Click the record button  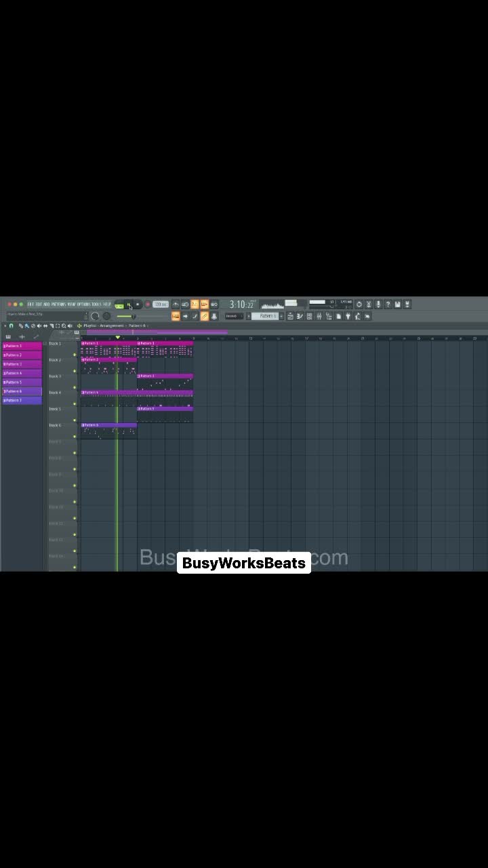[148, 304]
